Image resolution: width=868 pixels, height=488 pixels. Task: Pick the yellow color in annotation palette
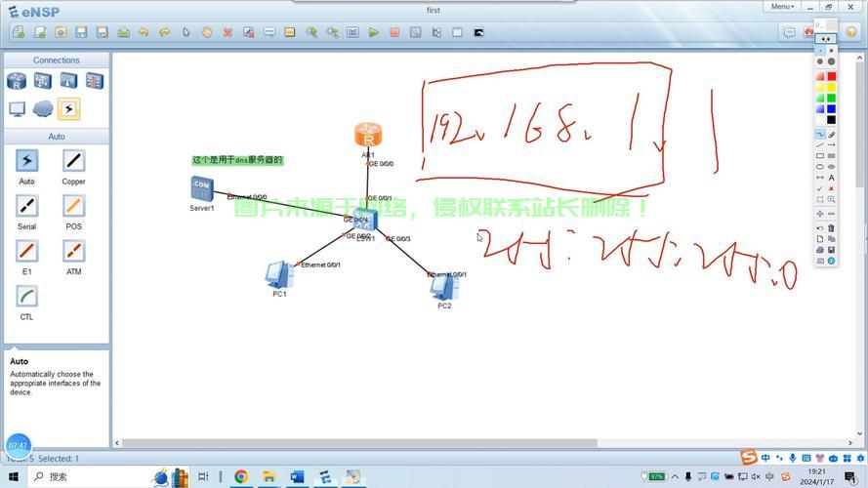(x=832, y=88)
